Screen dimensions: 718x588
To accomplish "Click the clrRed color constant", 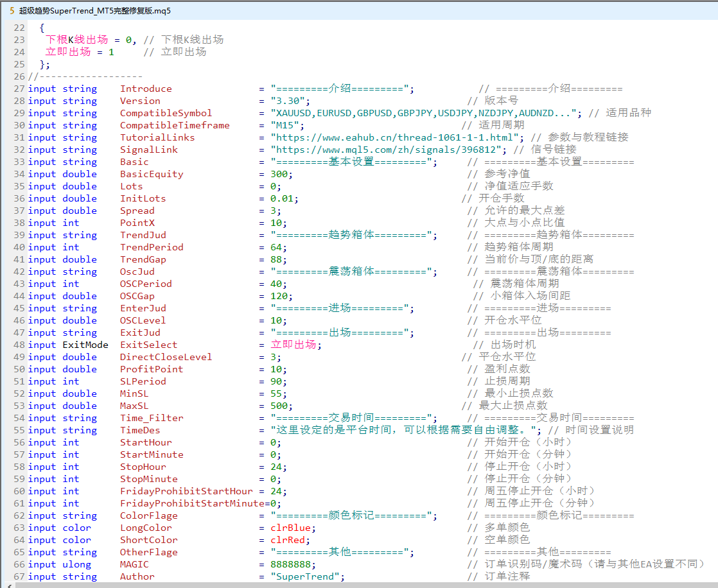I will (x=288, y=540).
